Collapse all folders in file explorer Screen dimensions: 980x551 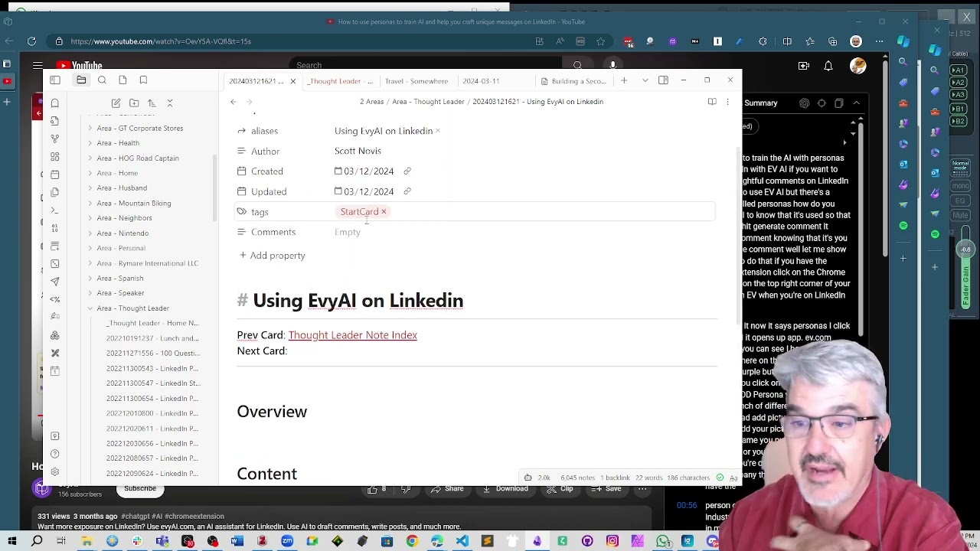[170, 103]
